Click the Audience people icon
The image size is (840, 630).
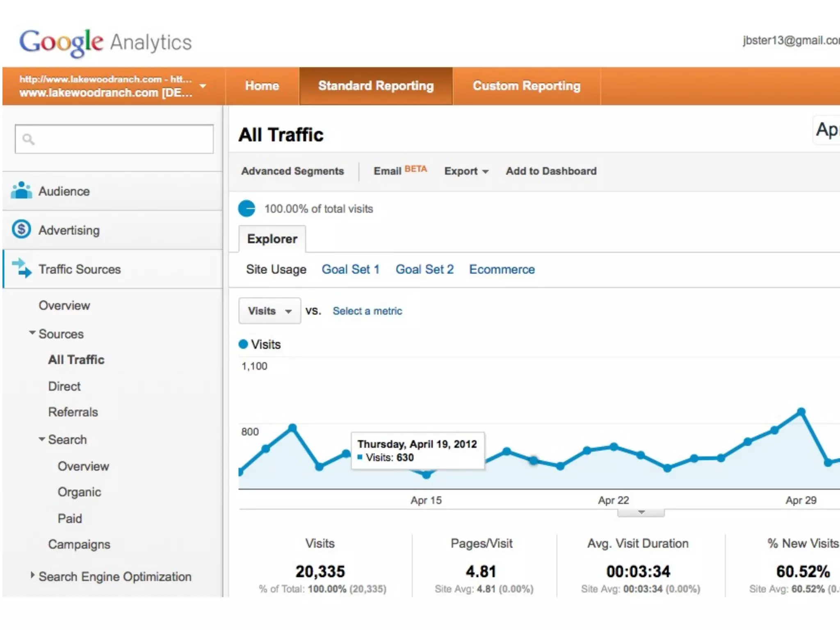click(21, 190)
